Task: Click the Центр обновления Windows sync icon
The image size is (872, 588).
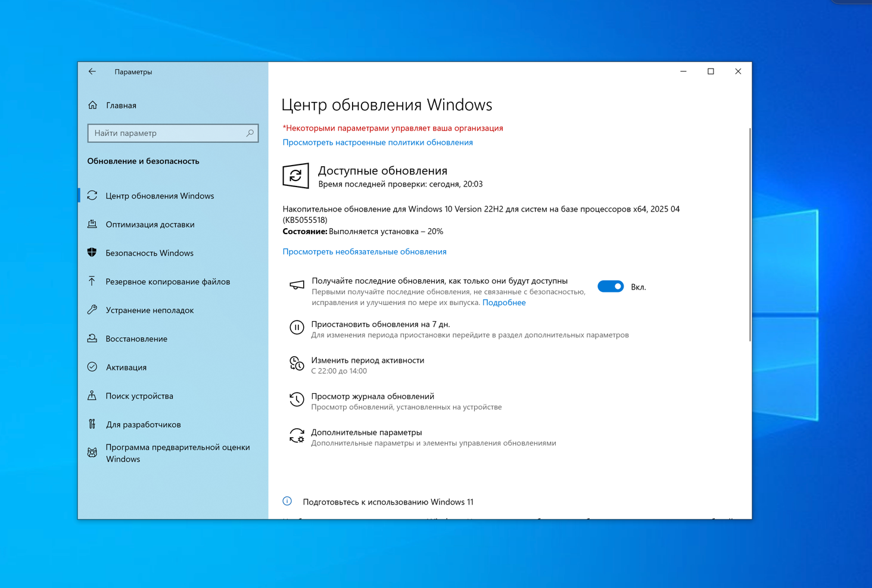Action: point(92,195)
